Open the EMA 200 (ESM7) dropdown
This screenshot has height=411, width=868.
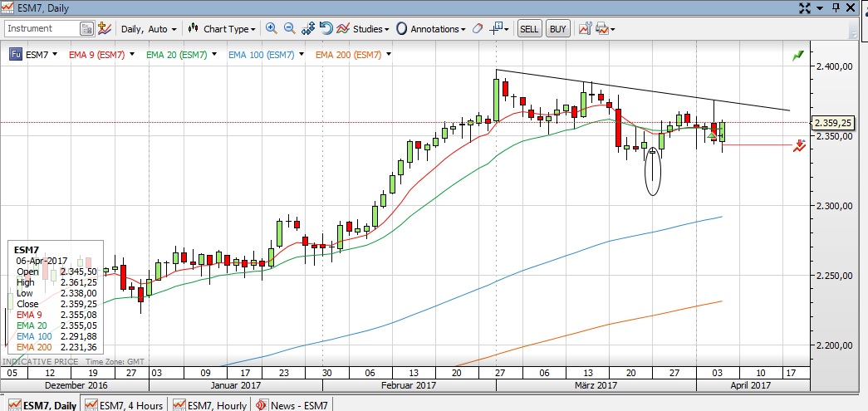390,54
